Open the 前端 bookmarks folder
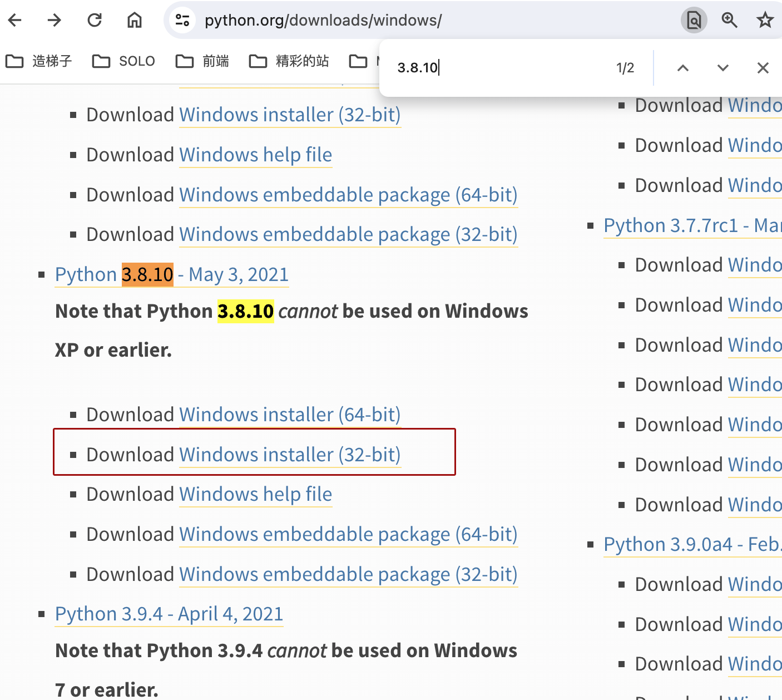 click(x=202, y=61)
